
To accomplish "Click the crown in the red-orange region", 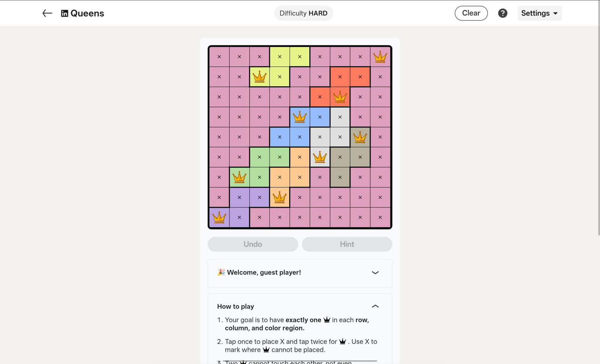I will tap(340, 97).
